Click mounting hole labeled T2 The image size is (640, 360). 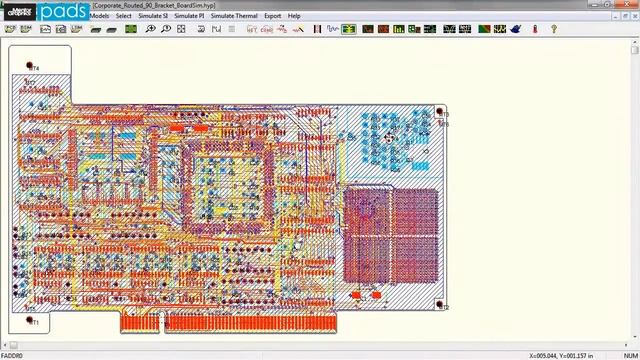439,304
